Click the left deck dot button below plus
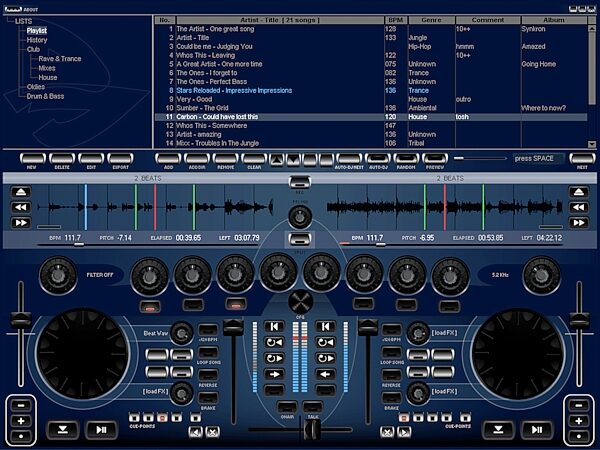 [x=21, y=436]
